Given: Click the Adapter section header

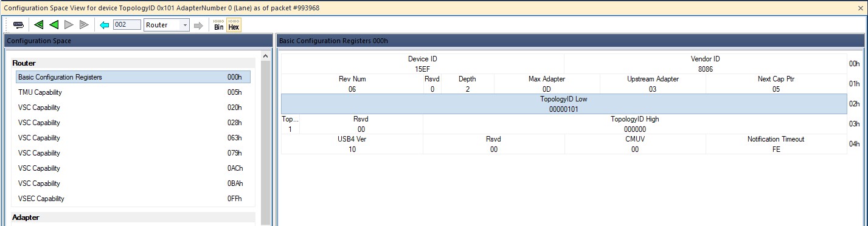Looking at the screenshot, I should click(x=133, y=217).
